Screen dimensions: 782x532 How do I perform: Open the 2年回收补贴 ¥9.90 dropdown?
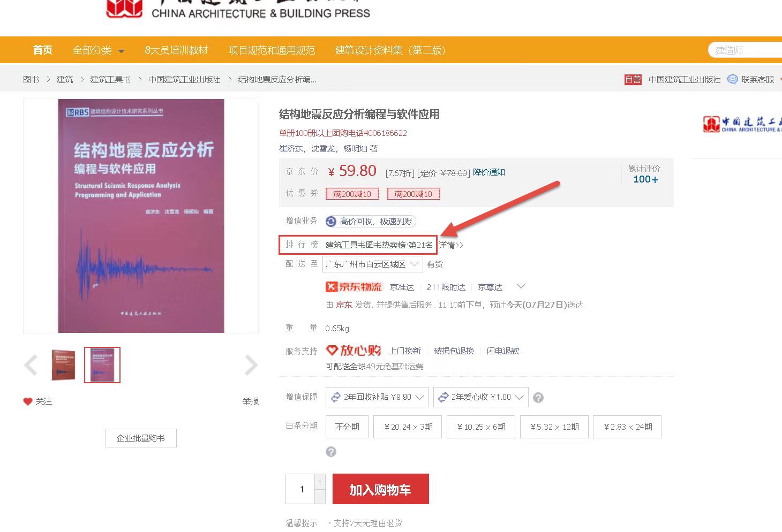tap(377, 397)
